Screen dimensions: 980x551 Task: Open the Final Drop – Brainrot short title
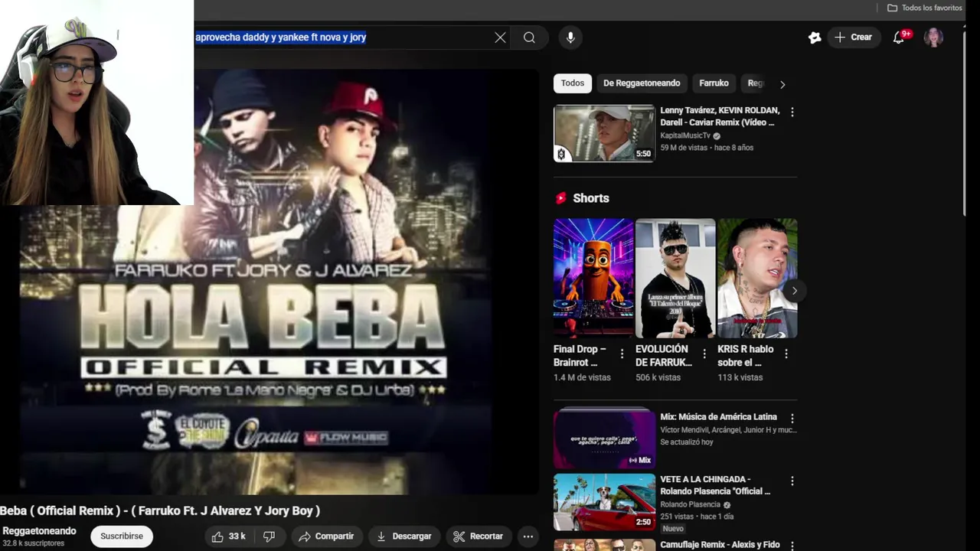click(x=580, y=356)
